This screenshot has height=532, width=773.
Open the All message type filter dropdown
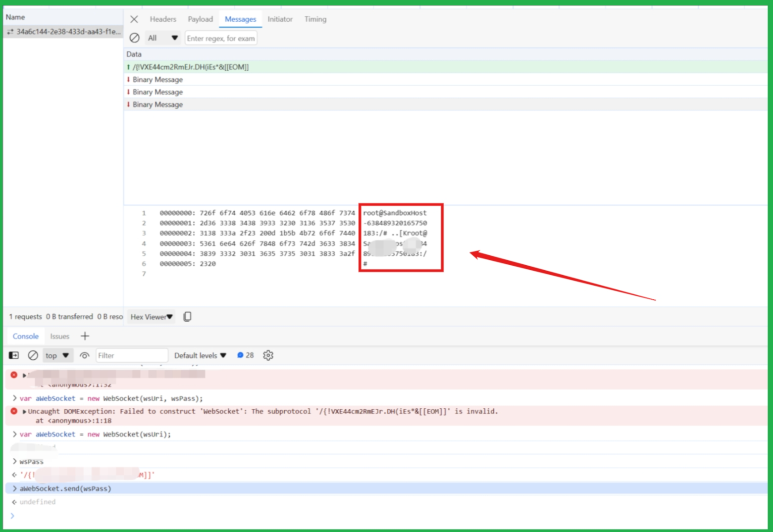pos(162,38)
